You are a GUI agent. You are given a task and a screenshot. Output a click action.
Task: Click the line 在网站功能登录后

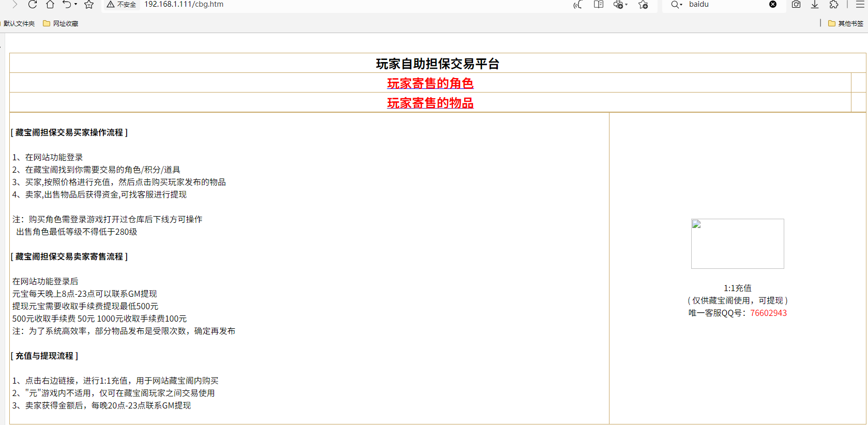[x=45, y=281]
